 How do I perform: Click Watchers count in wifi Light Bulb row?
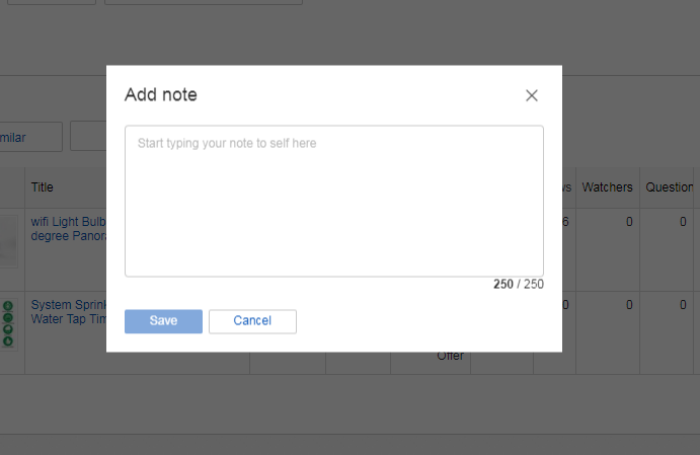click(629, 222)
